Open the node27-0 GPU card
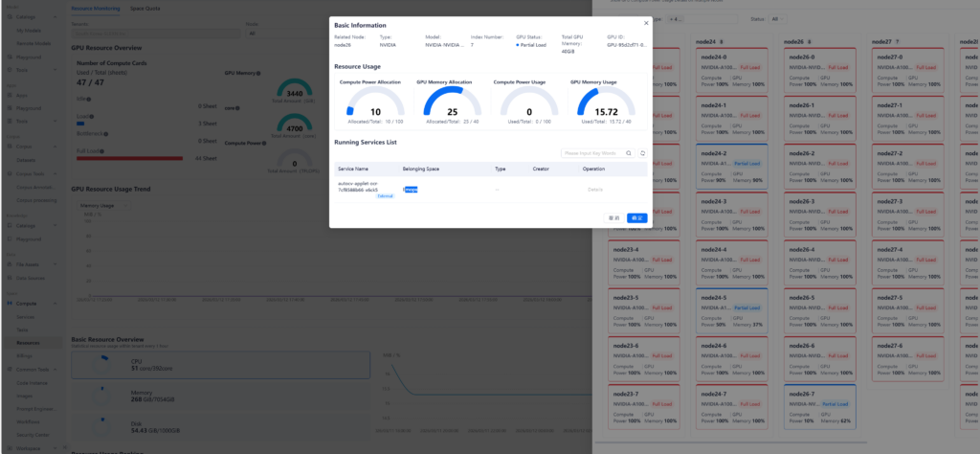 coord(904,71)
